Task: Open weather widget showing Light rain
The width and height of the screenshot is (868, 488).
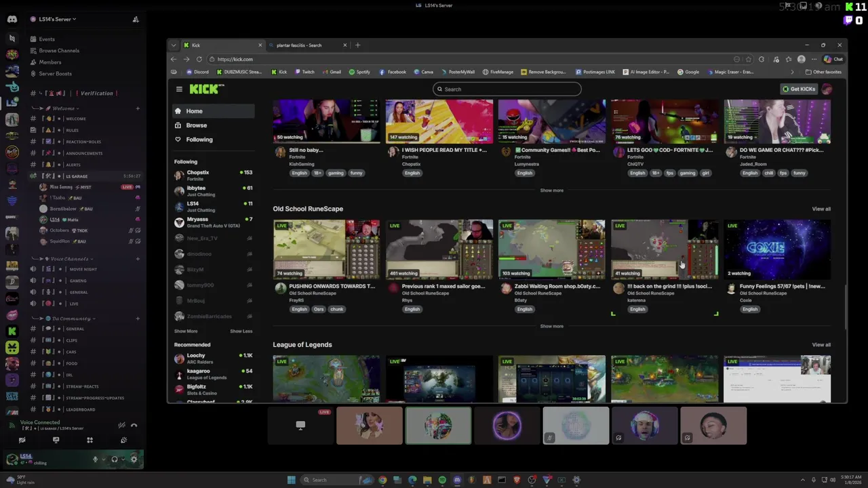Action: pos(20,480)
